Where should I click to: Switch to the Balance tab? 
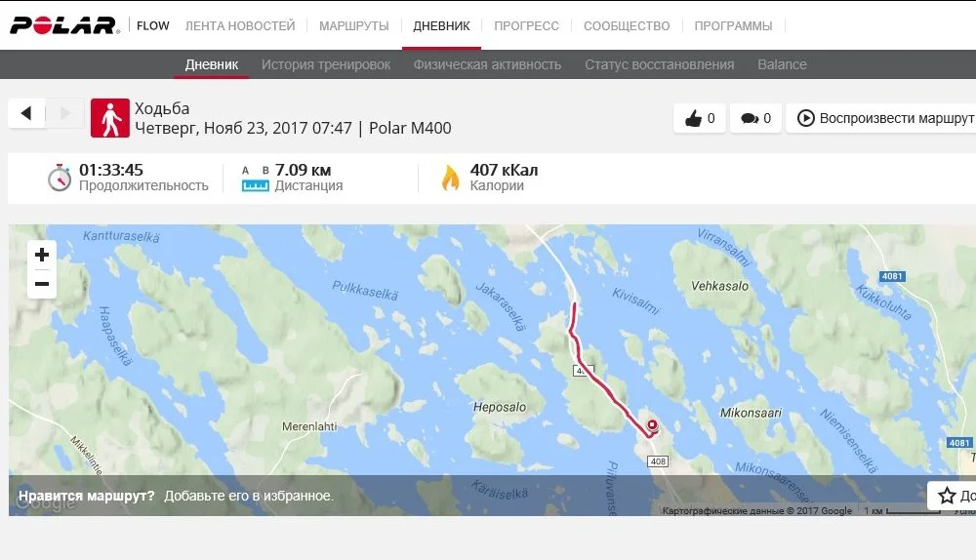pyautogui.click(x=783, y=64)
